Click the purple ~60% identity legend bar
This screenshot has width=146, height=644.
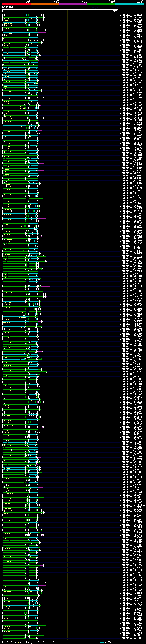coord(73,4)
